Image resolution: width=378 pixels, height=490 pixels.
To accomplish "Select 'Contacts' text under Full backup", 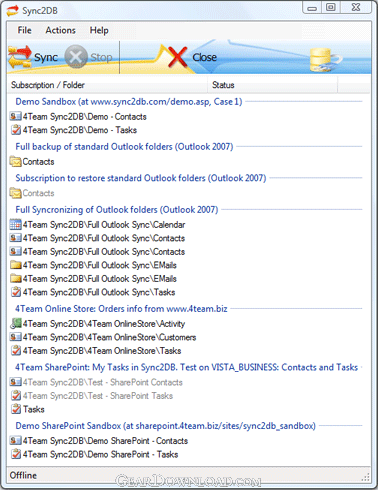I will click(38, 162).
